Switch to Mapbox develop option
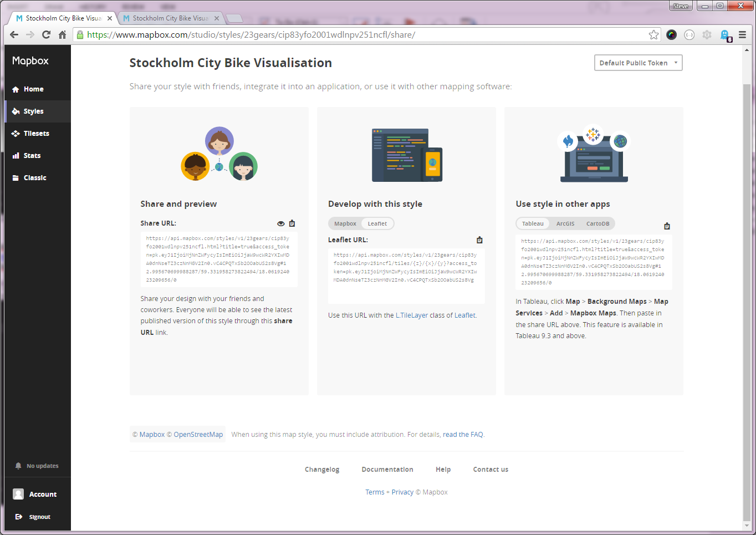The width and height of the screenshot is (756, 535). (x=345, y=223)
